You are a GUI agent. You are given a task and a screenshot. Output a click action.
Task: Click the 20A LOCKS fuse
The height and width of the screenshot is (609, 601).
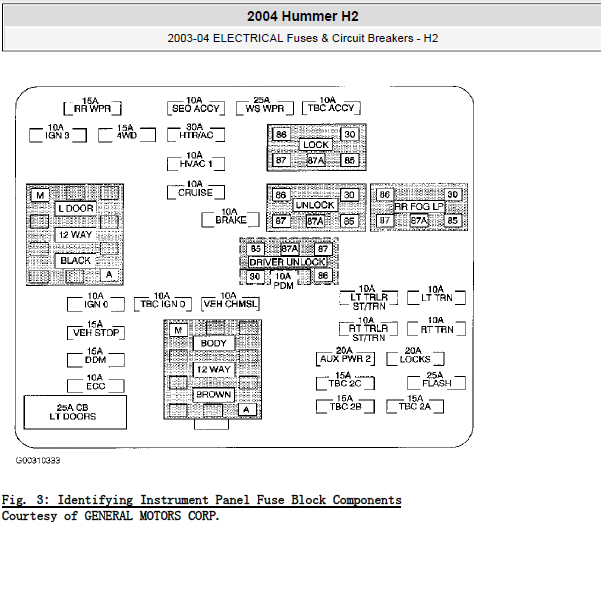coord(415,358)
